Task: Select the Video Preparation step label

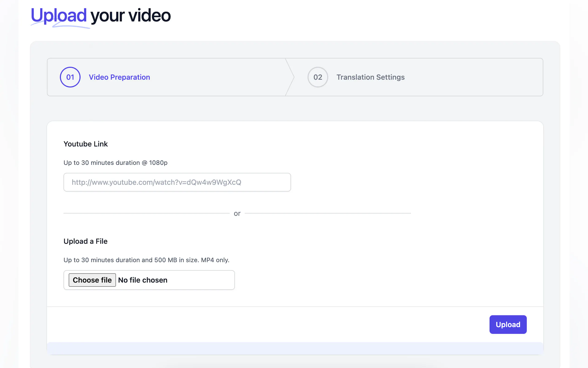Action: tap(119, 77)
